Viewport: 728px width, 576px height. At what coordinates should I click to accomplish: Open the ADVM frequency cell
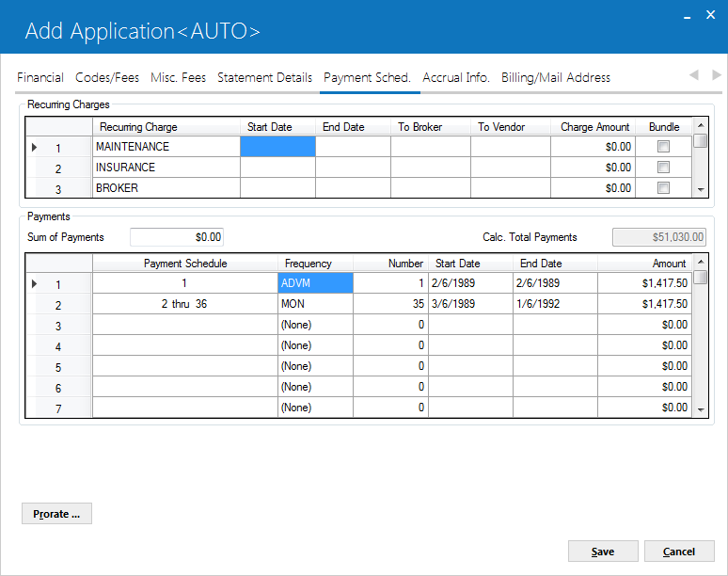(x=315, y=283)
